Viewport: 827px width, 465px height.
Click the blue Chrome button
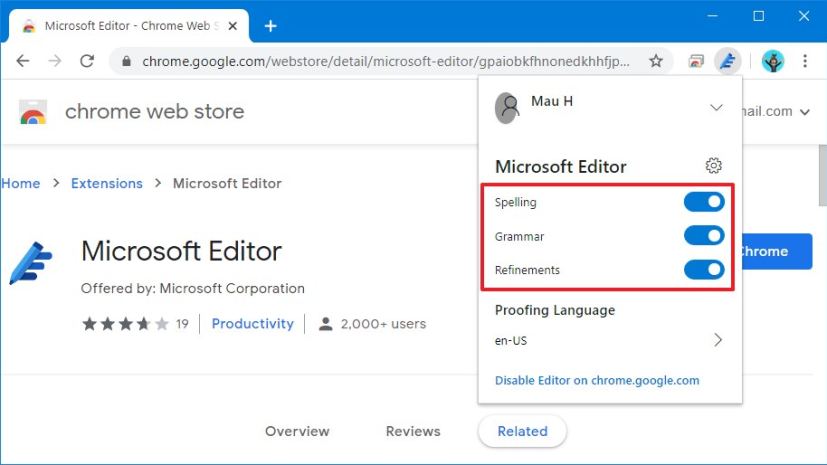pyautogui.click(x=777, y=251)
